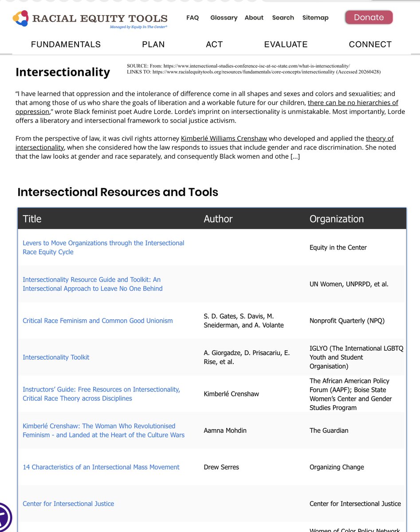This screenshot has height=532, width=420.
Task: Follow the 'theory of intersectionality' link
Action: tap(380, 138)
